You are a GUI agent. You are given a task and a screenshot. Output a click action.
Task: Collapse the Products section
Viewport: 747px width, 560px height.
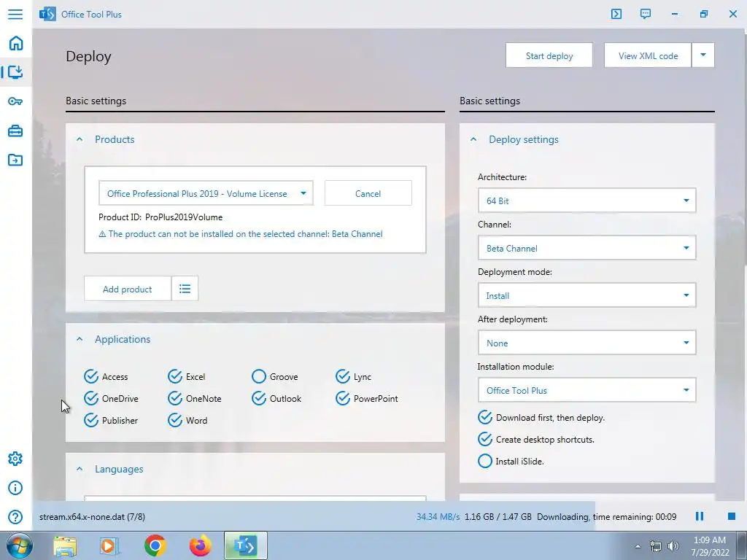point(80,139)
